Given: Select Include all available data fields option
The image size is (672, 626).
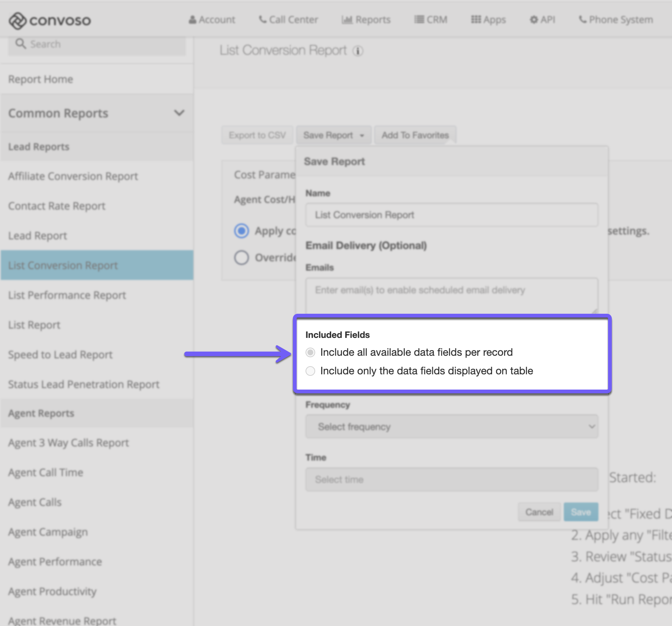Looking at the screenshot, I should pyautogui.click(x=310, y=352).
